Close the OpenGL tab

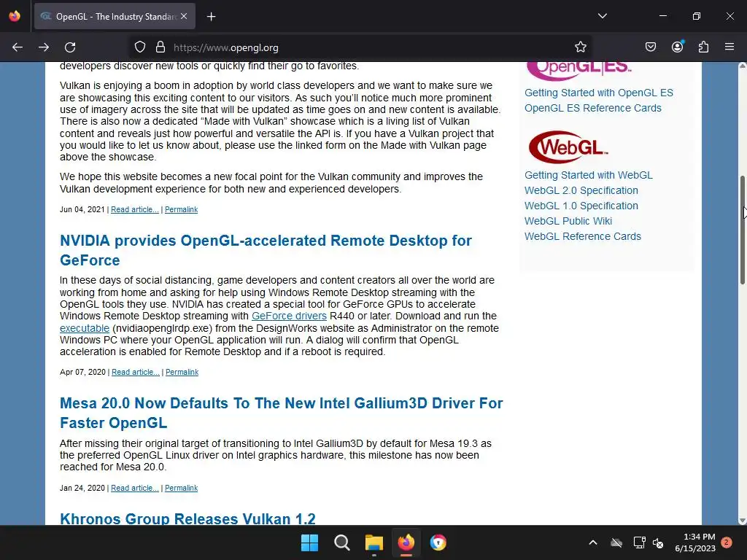click(x=184, y=16)
